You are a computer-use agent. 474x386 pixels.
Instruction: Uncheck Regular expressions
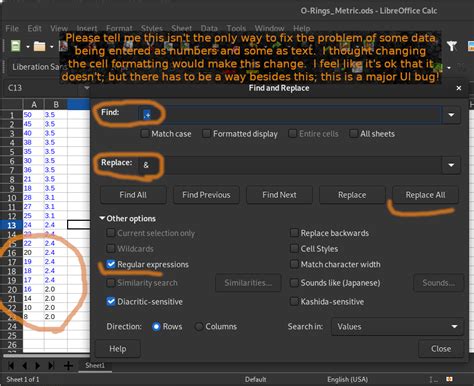(x=111, y=264)
